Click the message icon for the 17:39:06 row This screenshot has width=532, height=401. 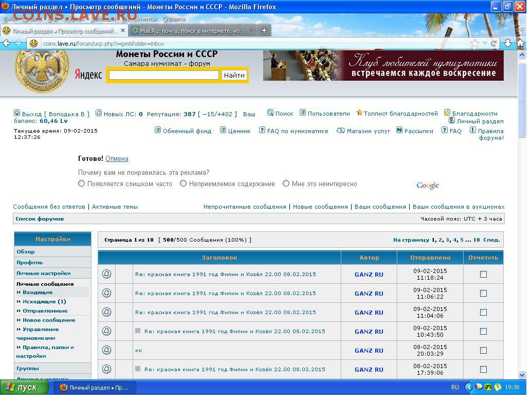[x=106, y=369]
